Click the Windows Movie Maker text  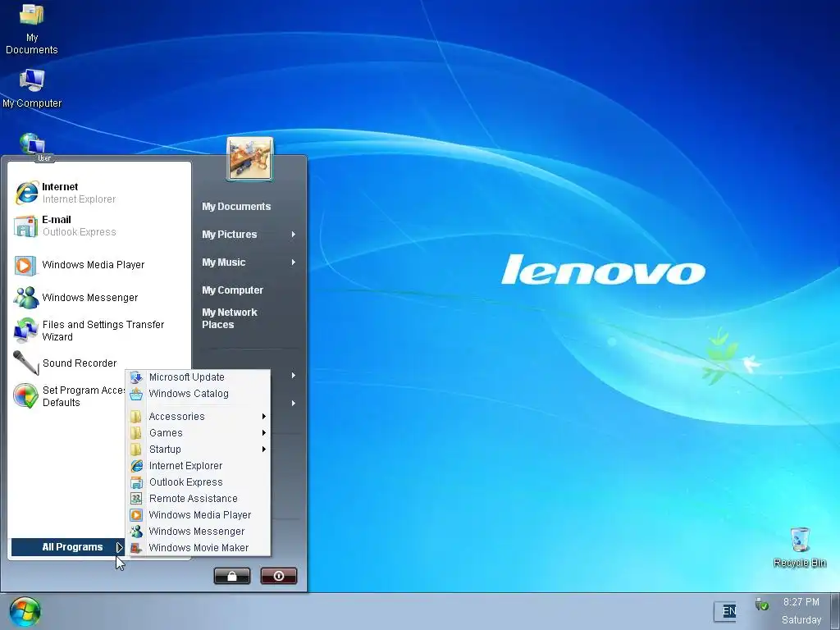[x=199, y=547]
